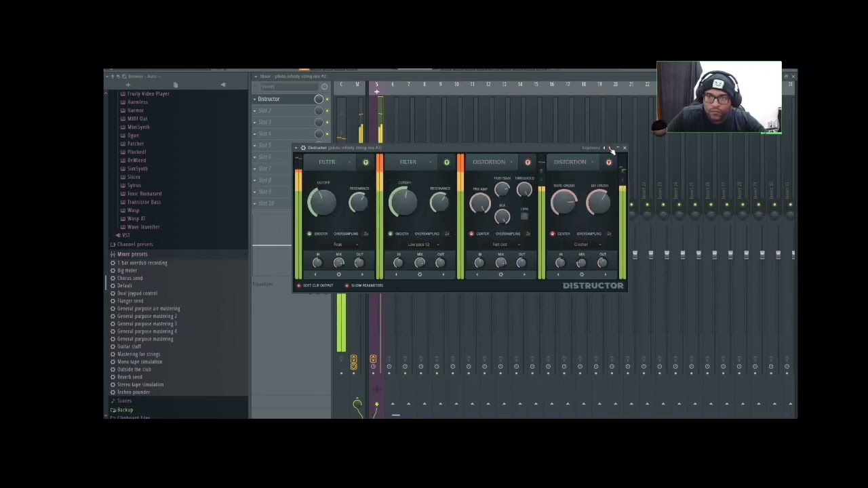Open the Distructor slot dropdown arrow in mixer
Screen dimensions: 868x488
tap(255, 99)
